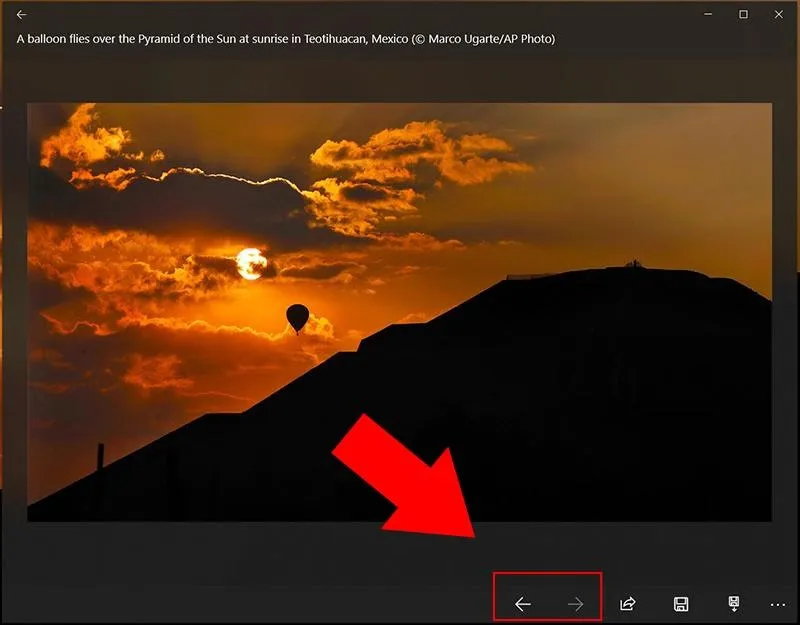Click the hot air balloon in the image
The height and width of the screenshot is (625, 800).
pos(299,318)
